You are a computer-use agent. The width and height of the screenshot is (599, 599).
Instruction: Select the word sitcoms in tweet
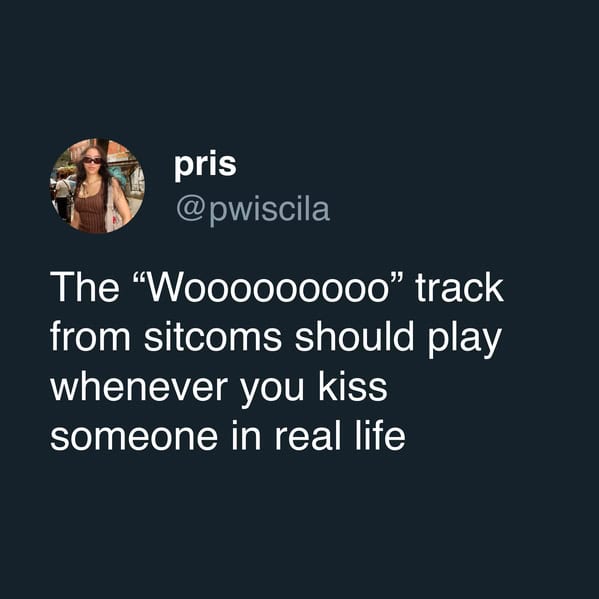213,337
